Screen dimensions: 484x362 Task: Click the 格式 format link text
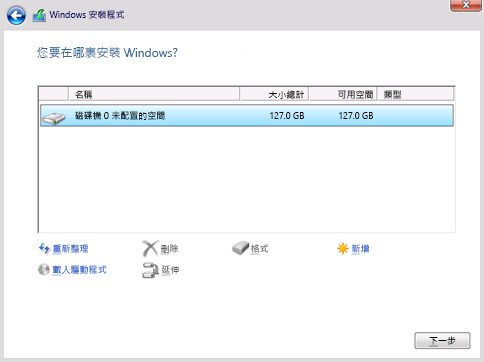click(x=259, y=249)
